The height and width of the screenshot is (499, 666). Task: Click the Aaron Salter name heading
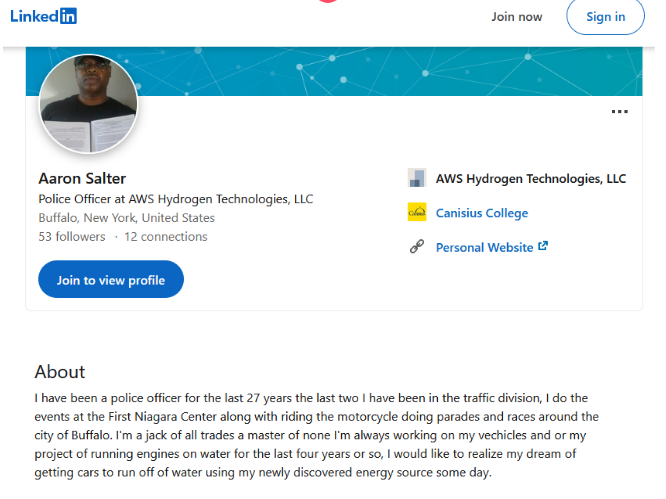coord(82,179)
